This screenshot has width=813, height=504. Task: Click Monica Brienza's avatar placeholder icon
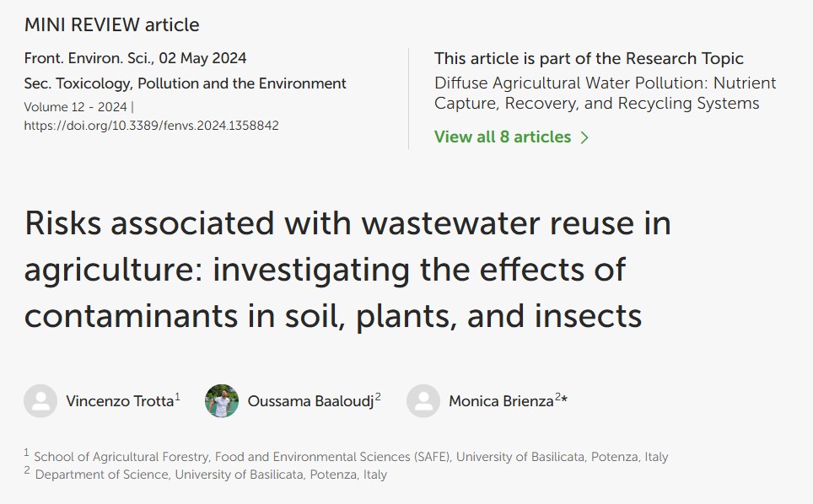tap(423, 401)
